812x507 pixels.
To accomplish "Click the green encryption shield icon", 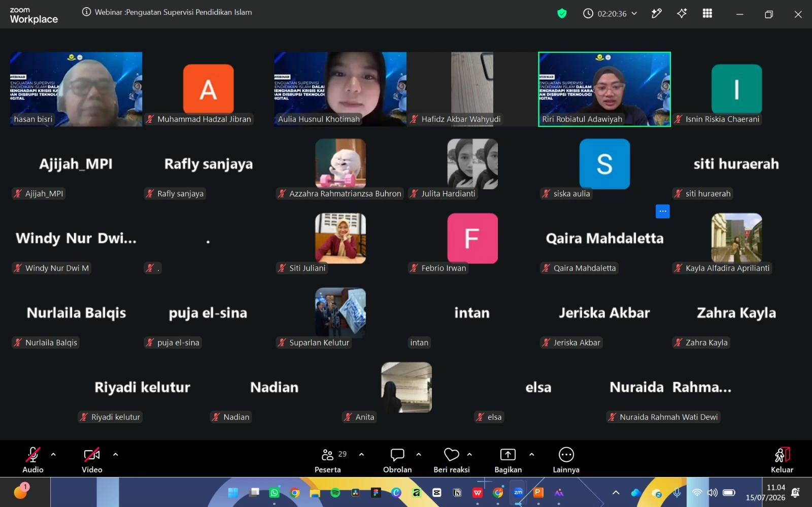I will (x=562, y=14).
